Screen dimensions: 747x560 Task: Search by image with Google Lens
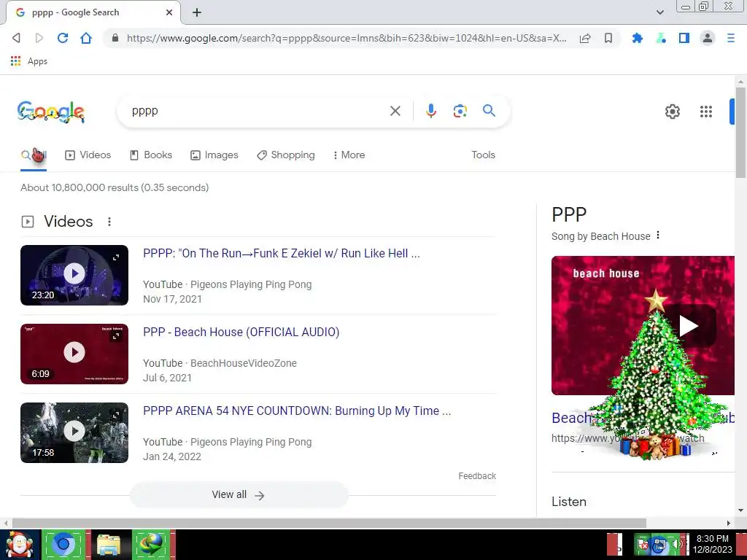pos(460,111)
